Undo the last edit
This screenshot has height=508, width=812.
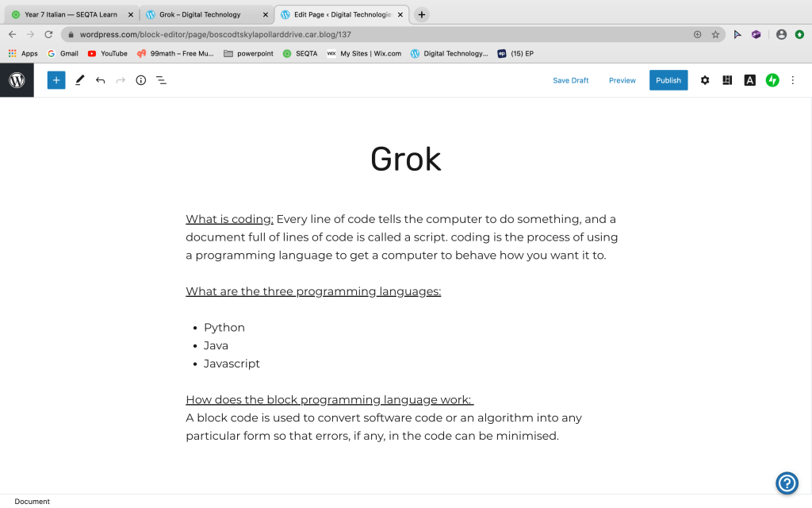pyautogui.click(x=100, y=80)
